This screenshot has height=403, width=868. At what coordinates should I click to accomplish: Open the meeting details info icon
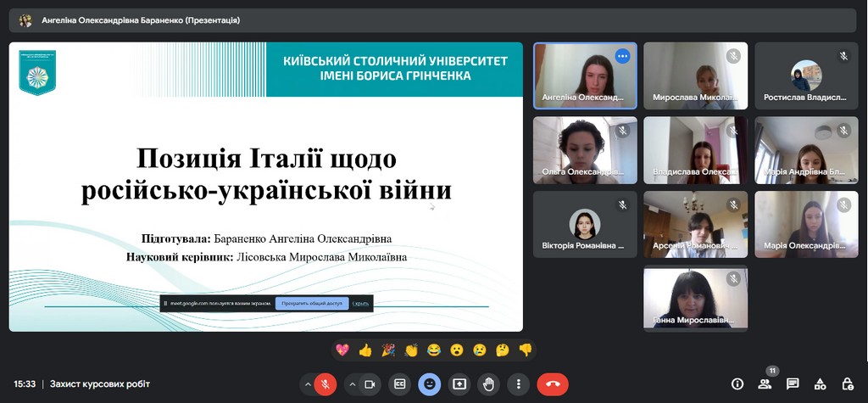tap(737, 384)
